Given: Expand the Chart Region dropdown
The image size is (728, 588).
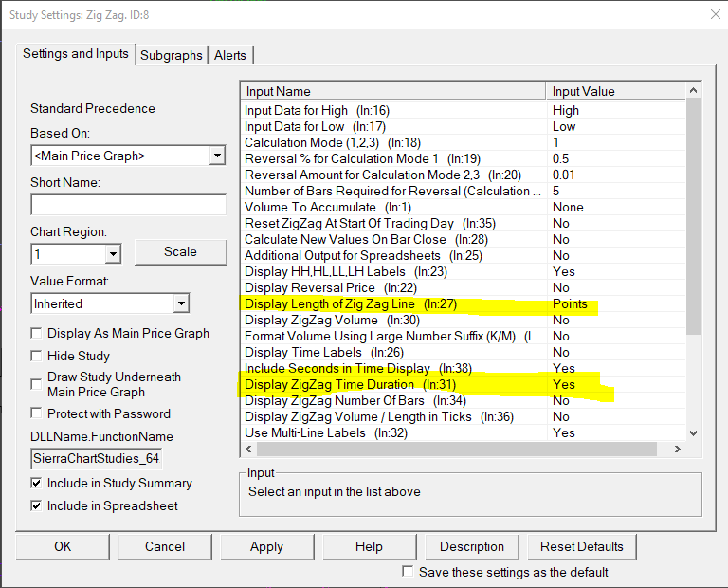Looking at the screenshot, I should pyautogui.click(x=113, y=254).
